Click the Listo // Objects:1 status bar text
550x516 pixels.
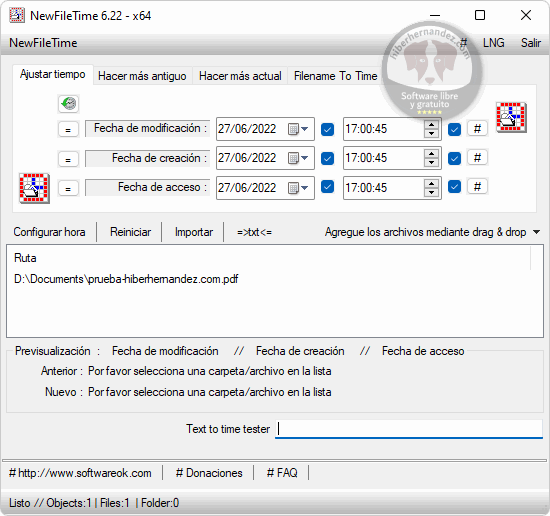[x=94, y=503]
